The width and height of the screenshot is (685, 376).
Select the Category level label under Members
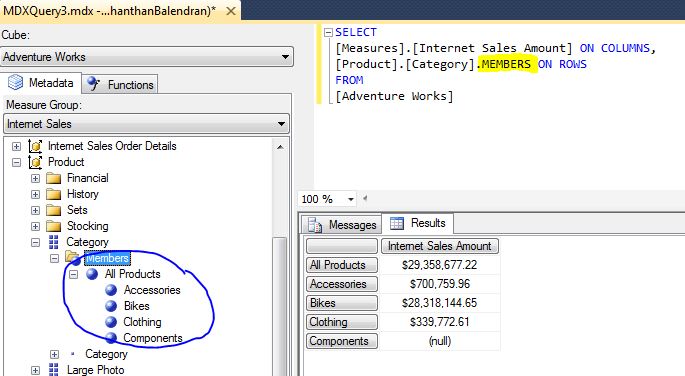pyautogui.click(x=106, y=354)
